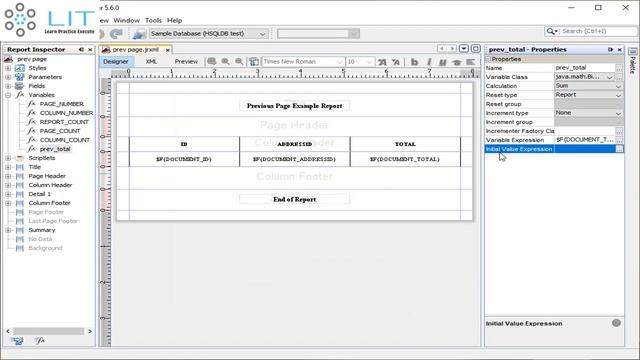Select the Previous Page Example Report title
This screenshot has width=640, height=360.
294,106
